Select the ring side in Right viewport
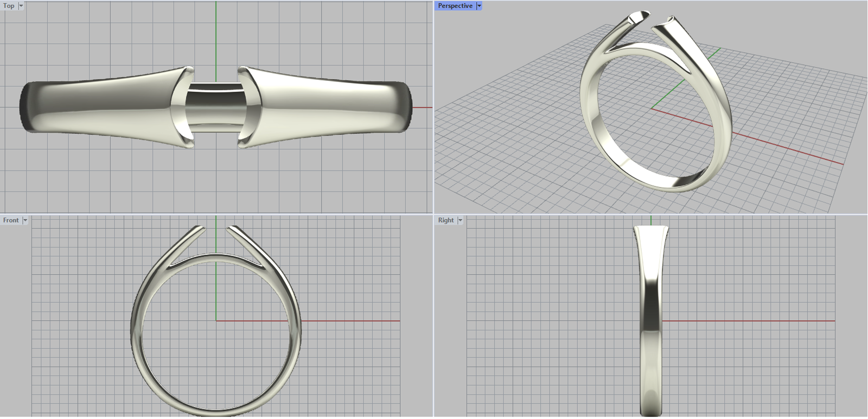868x419 pixels. coord(651,321)
